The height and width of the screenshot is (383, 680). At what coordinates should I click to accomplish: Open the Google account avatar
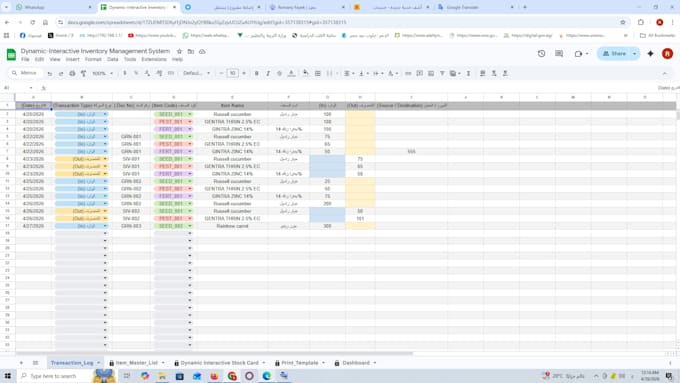[x=667, y=54]
